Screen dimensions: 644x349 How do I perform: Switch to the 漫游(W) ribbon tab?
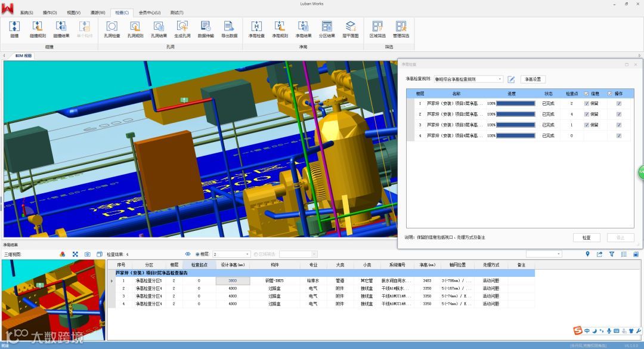coord(98,12)
